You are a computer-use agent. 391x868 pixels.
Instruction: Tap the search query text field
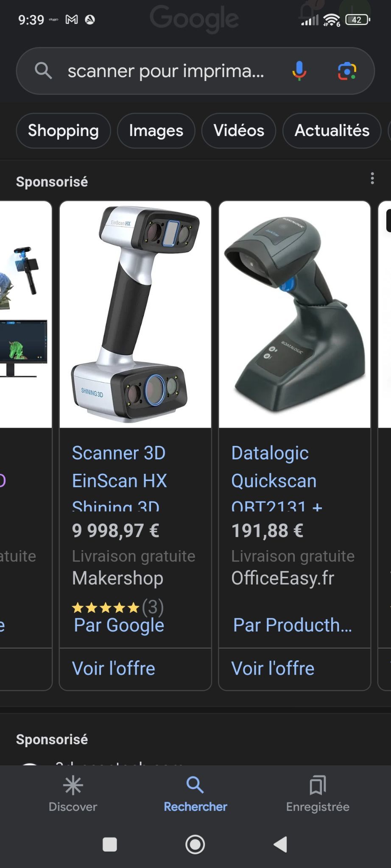166,71
